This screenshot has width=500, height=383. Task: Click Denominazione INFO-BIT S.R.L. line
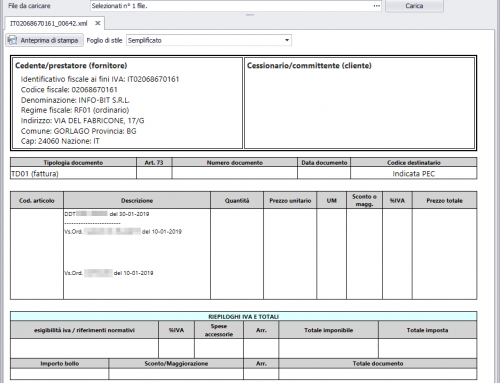pos(75,100)
